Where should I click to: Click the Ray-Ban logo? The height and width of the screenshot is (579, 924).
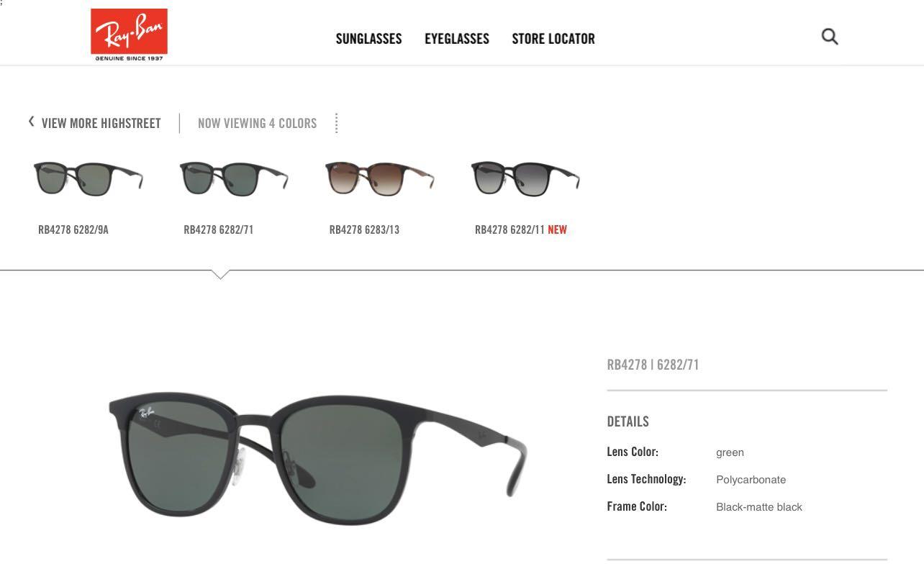tap(129, 35)
